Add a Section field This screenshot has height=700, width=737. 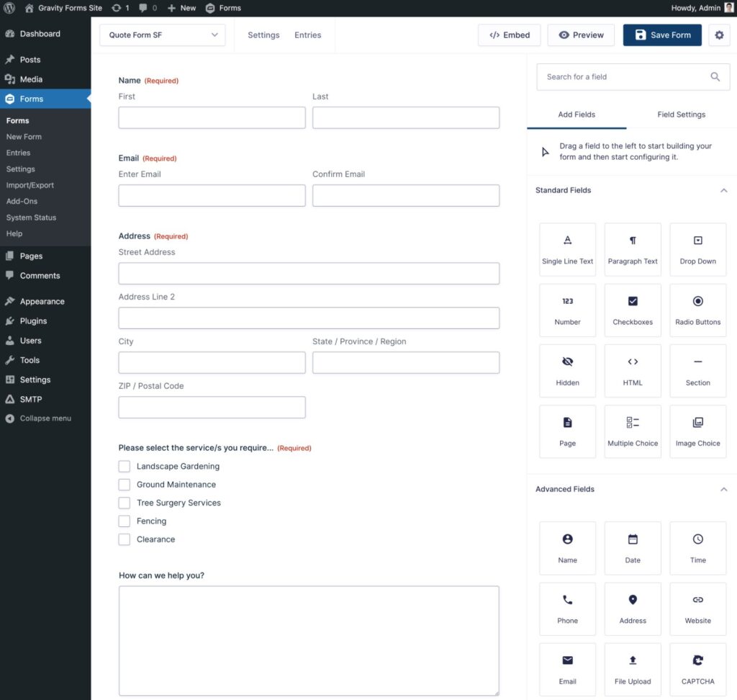click(x=697, y=371)
